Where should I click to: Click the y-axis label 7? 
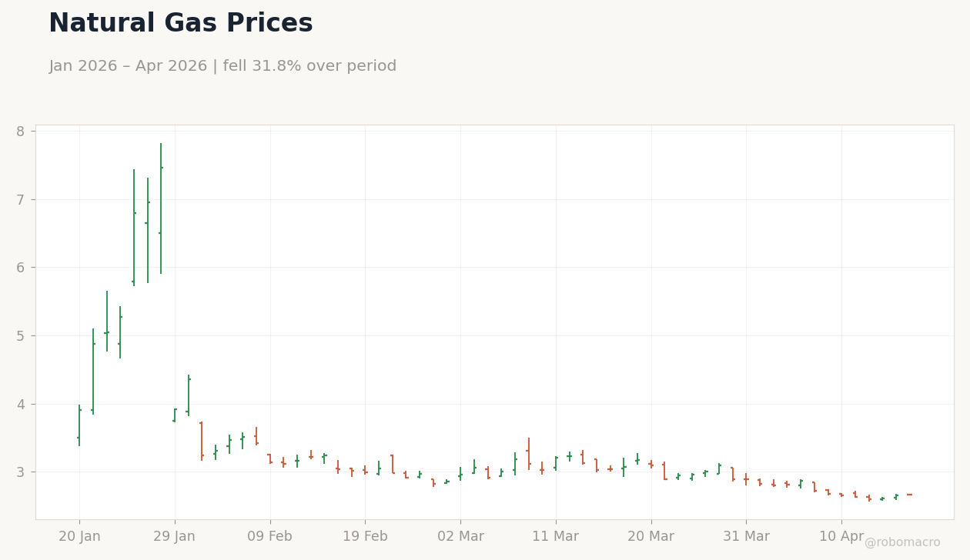tap(20, 200)
